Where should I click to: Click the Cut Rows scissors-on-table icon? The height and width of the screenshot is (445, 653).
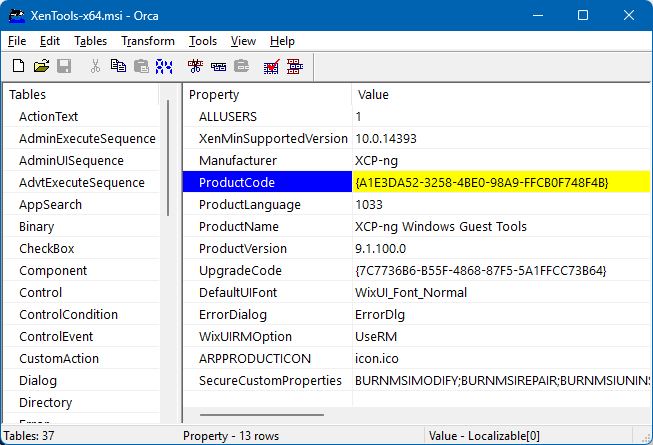click(196, 67)
